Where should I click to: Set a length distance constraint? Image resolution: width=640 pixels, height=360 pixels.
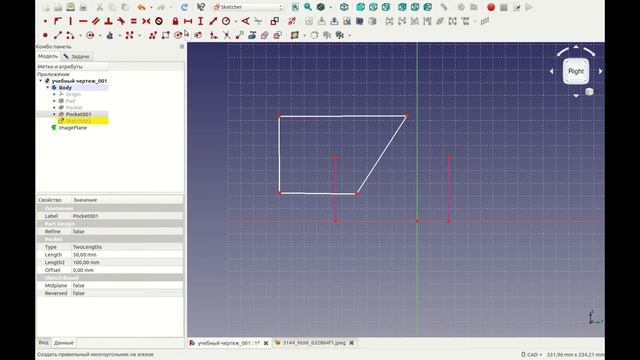pos(213,21)
